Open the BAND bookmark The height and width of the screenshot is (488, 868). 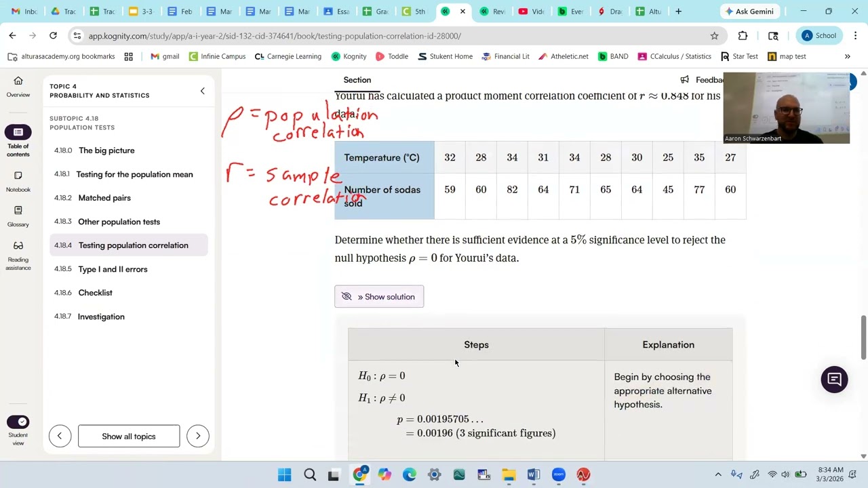pos(613,56)
